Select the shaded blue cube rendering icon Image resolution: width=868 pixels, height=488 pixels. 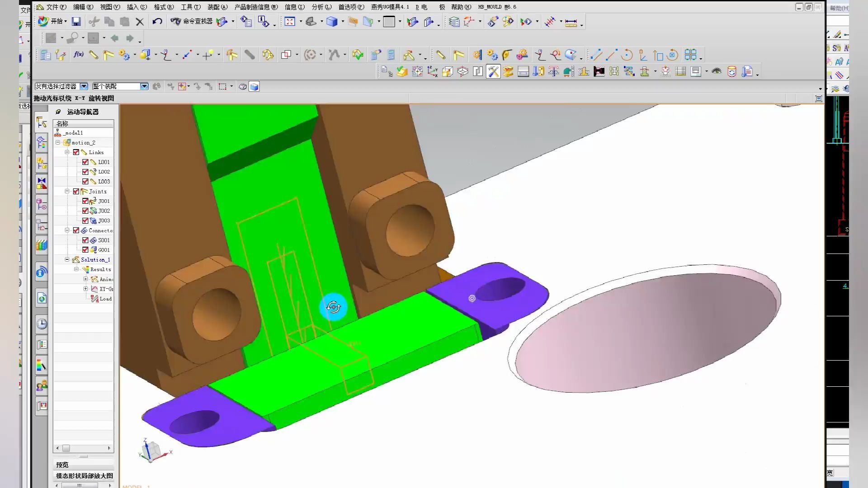(x=332, y=21)
